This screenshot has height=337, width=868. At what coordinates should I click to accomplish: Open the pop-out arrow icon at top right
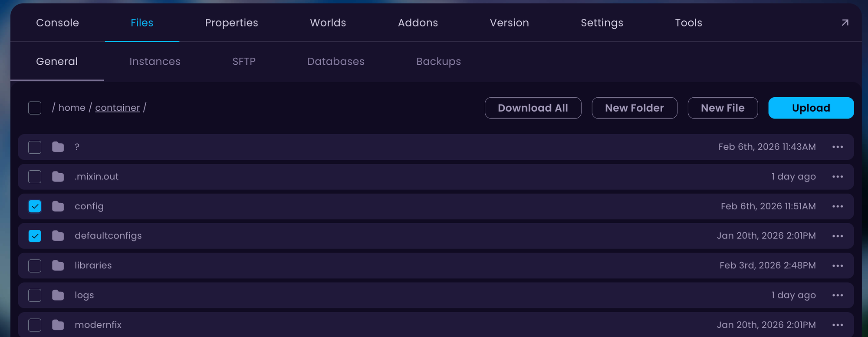tap(845, 23)
